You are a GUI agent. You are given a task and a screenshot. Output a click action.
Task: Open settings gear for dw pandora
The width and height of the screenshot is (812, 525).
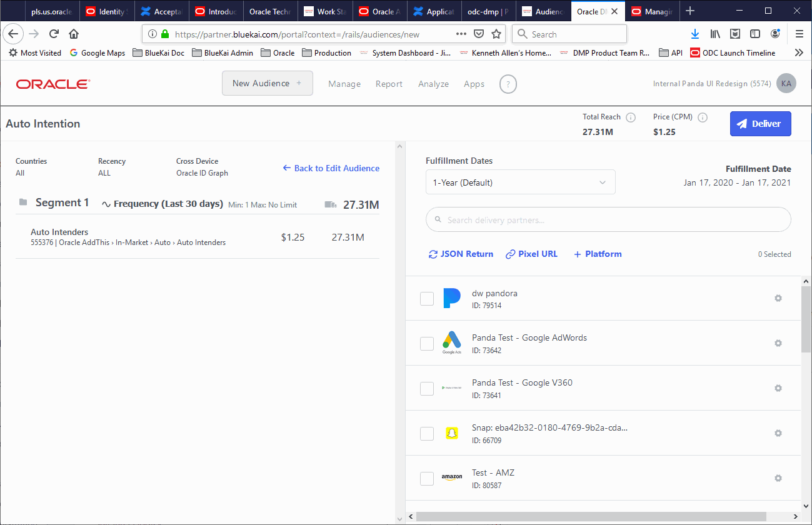pos(778,298)
